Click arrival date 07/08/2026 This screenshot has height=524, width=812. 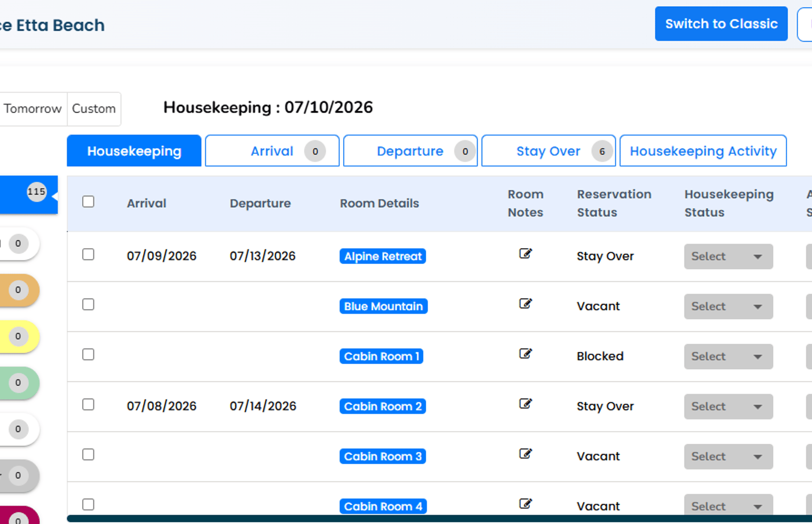tap(161, 406)
